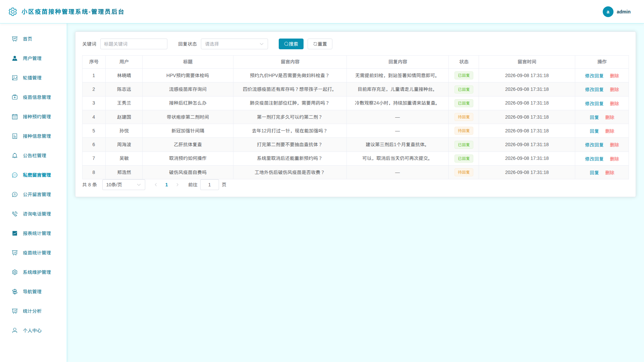Click the gear logo icon in header
This screenshot has width=644, height=362.
point(13,12)
